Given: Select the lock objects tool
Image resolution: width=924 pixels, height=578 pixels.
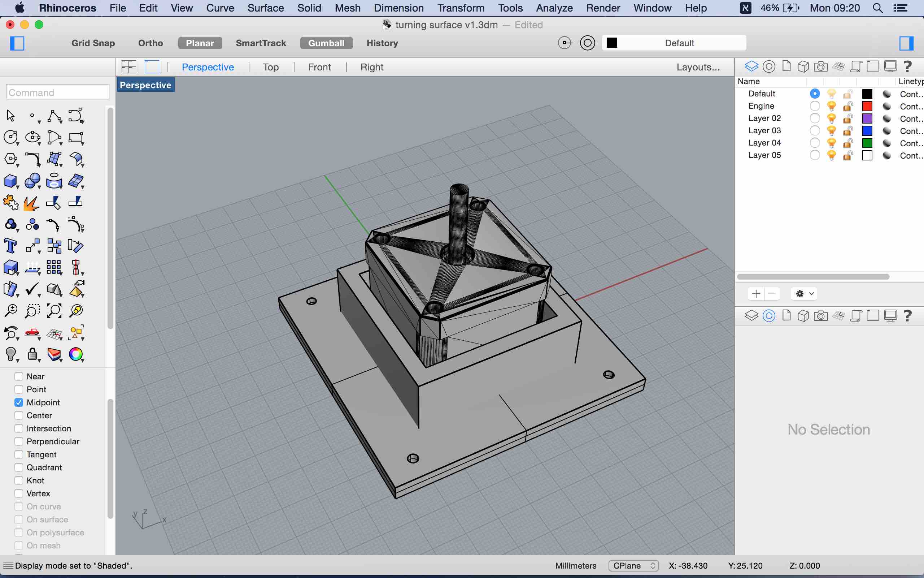Looking at the screenshot, I should [33, 354].
